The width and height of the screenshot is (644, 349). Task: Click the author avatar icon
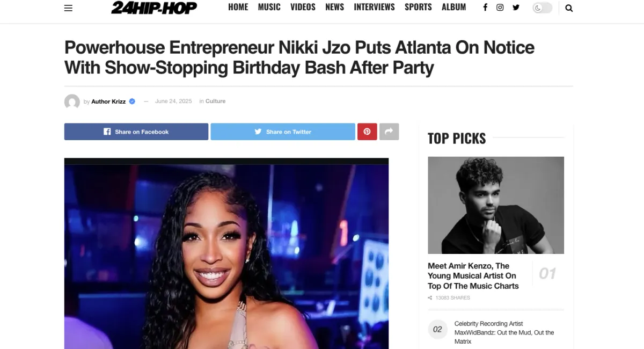tap(72, 101)
